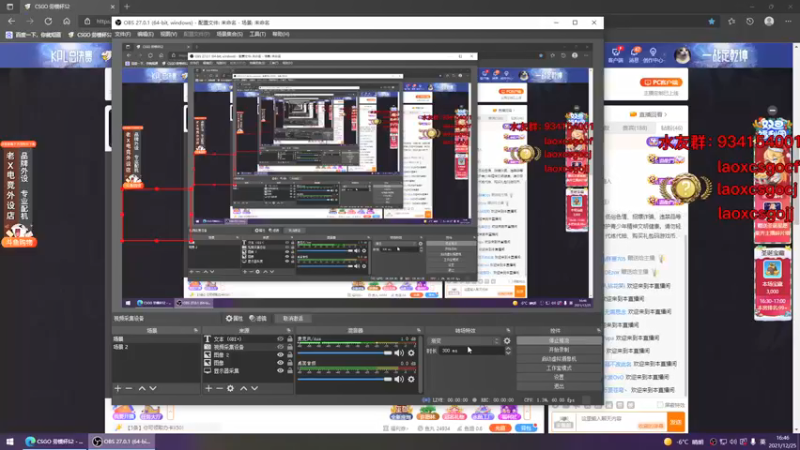Switch to Edge browser taskbar item
The height and width of the screenshot is (450, 800).
[x=55, y=442]
